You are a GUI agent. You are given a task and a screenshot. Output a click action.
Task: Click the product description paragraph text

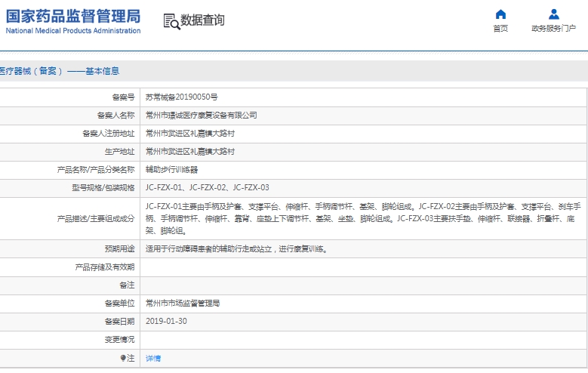(x=363, y=218)
